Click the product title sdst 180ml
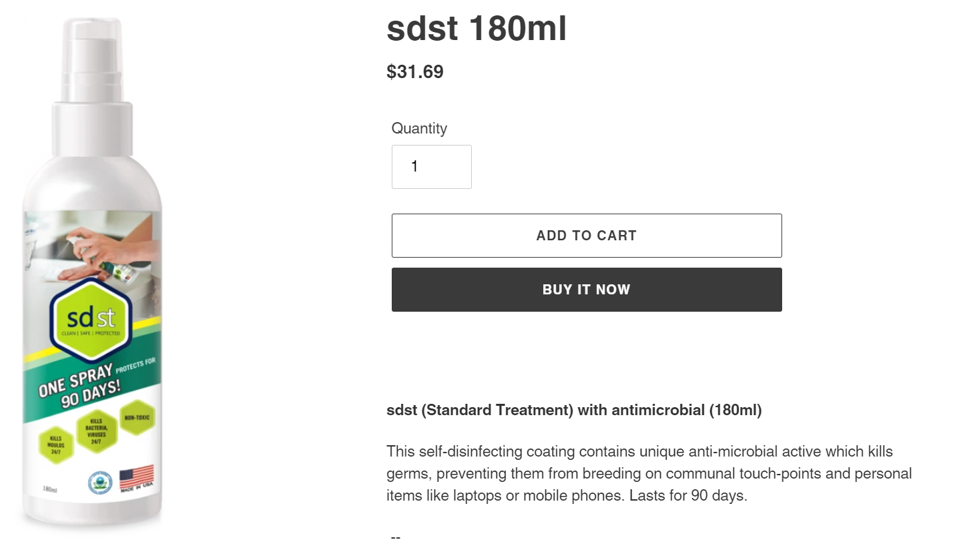 476,29
